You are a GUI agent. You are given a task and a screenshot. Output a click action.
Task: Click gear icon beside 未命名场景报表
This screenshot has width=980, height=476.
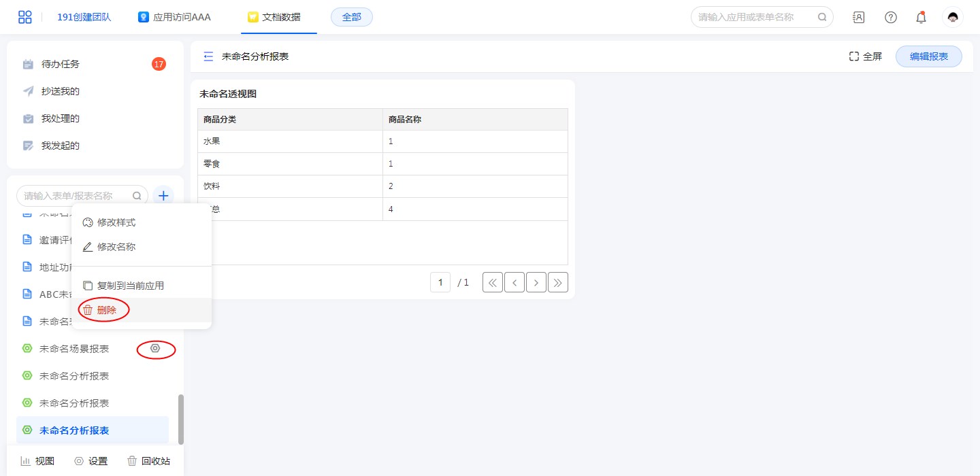(x=155, y=349)
